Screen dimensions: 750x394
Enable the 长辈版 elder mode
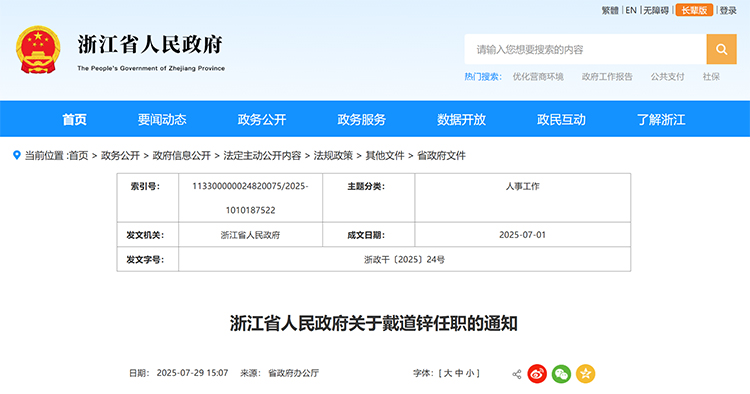pos(694,10)
